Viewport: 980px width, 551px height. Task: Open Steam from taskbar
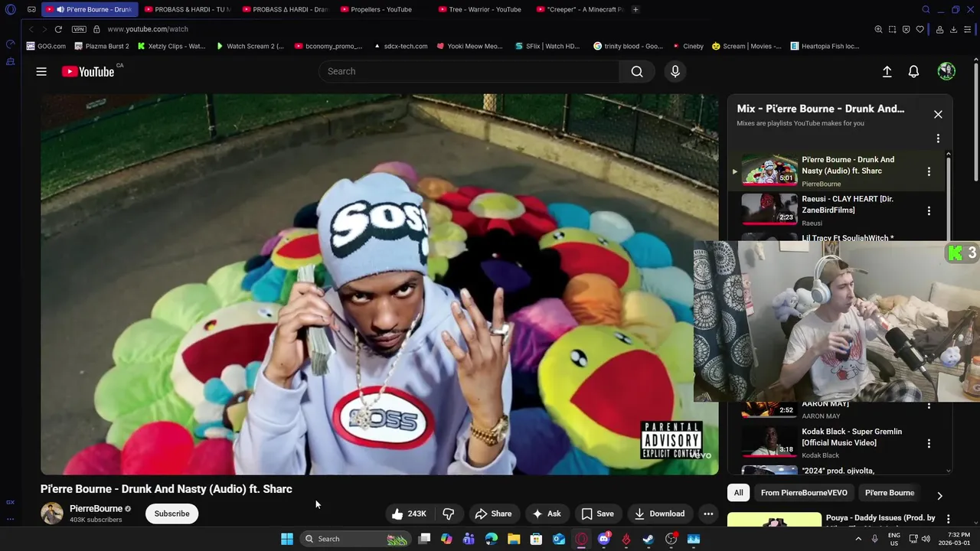pyautogui.click(x=648, y=539)
